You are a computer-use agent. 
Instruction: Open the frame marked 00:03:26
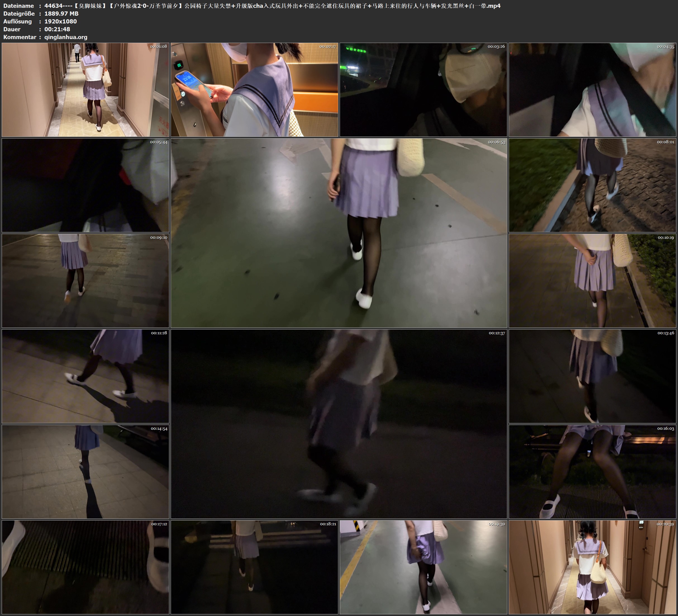click(423, 89)
